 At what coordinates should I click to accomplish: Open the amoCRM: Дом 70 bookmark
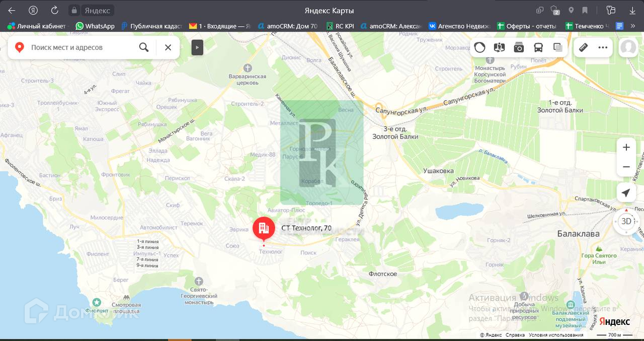[287, 26]
